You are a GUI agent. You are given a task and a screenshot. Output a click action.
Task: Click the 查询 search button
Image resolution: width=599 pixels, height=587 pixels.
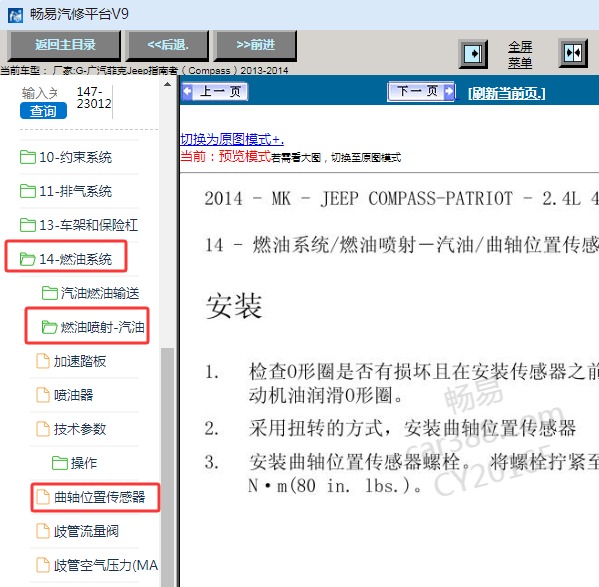click(x=43, y=111)
